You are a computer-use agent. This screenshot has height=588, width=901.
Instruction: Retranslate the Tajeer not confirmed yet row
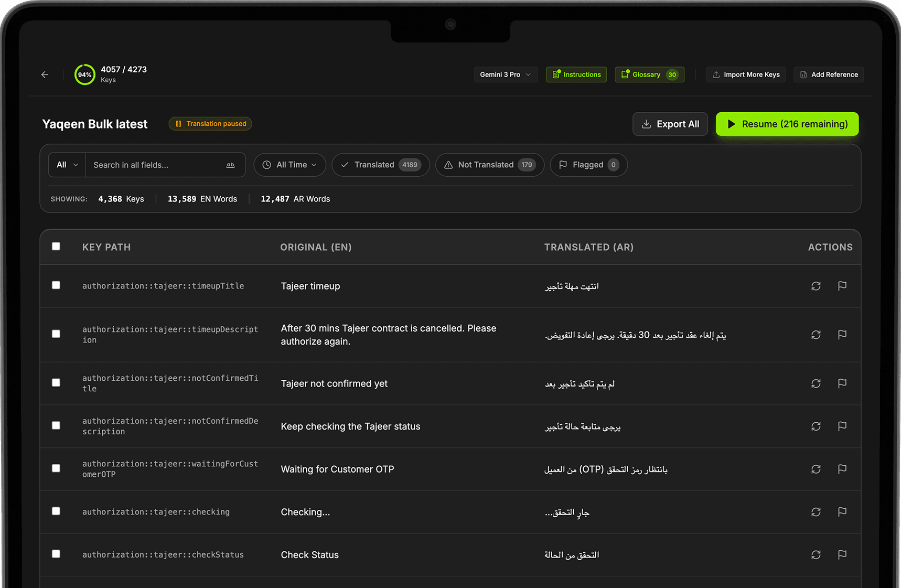point(816,383)
